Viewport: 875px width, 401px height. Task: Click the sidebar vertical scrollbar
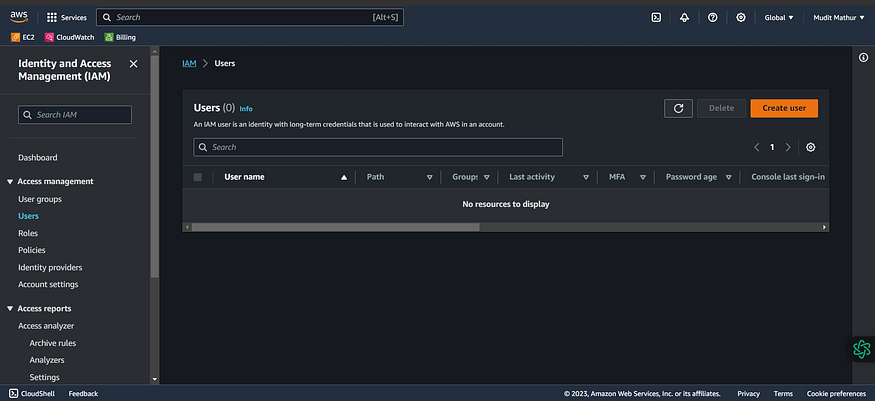(x=155, y=166)
